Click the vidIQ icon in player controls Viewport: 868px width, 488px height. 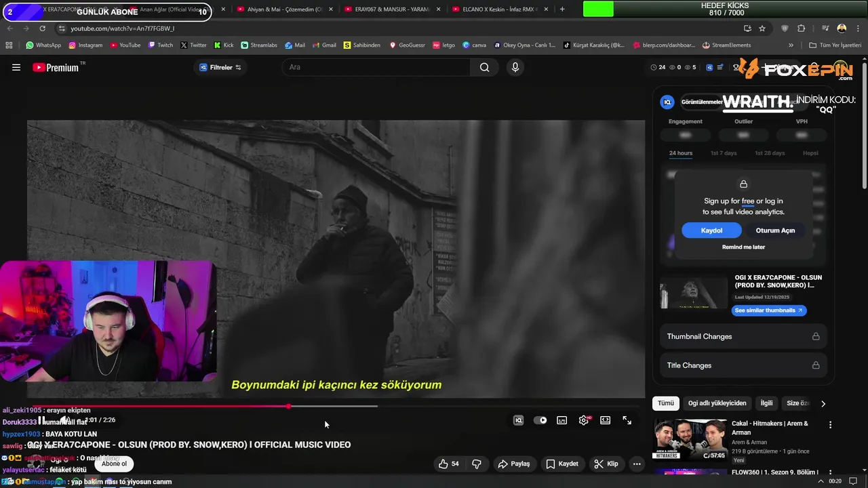click(x=519, y=420)
